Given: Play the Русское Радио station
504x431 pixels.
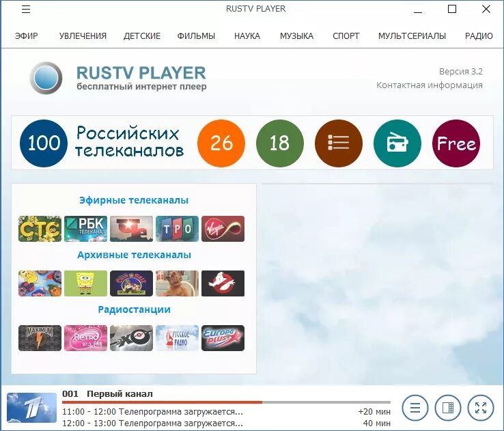Looking at the screenshot, I should tap(177, 338).
